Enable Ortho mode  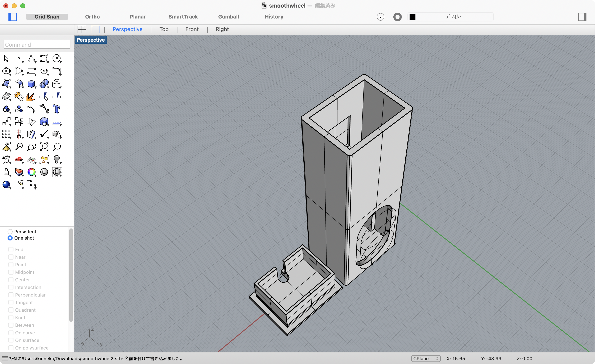pos(93,17)
